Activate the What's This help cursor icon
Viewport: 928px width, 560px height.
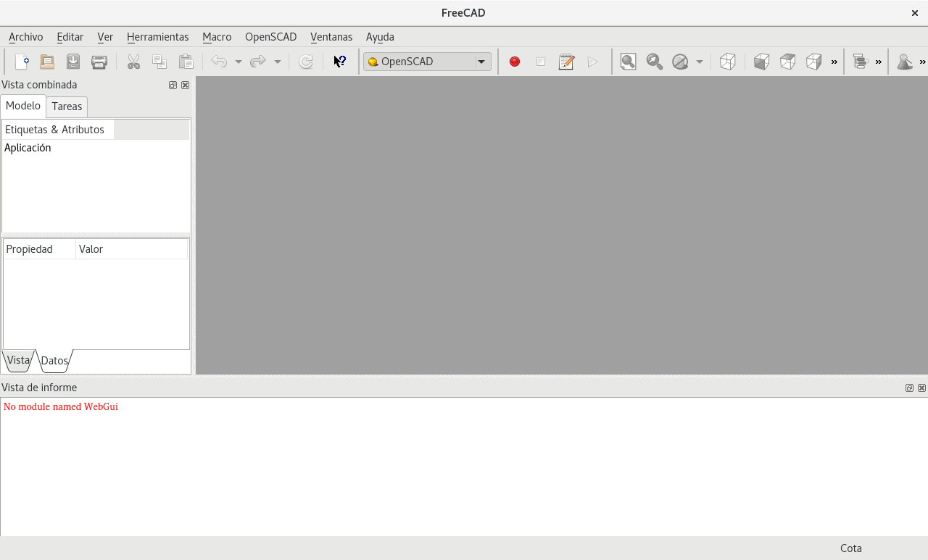339,62
